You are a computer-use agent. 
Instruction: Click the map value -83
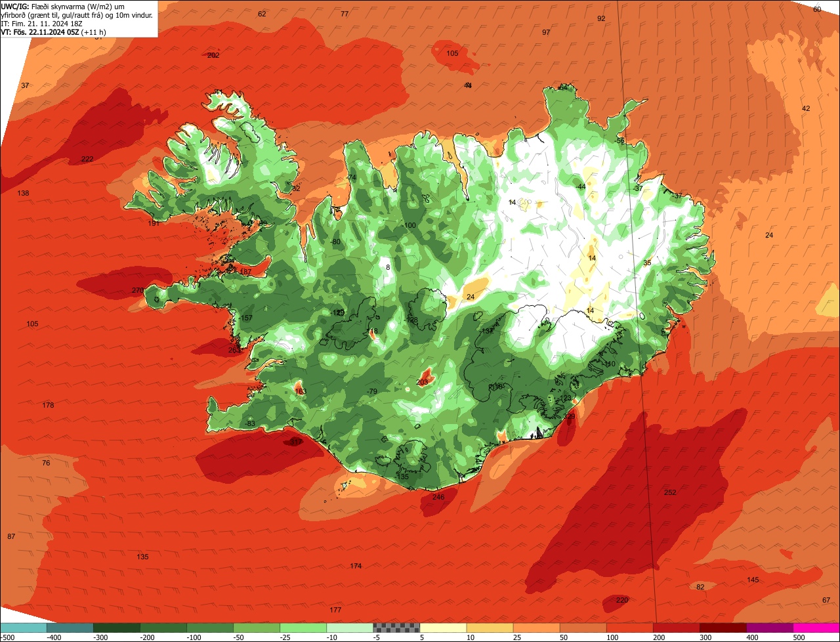pos(250,423)
